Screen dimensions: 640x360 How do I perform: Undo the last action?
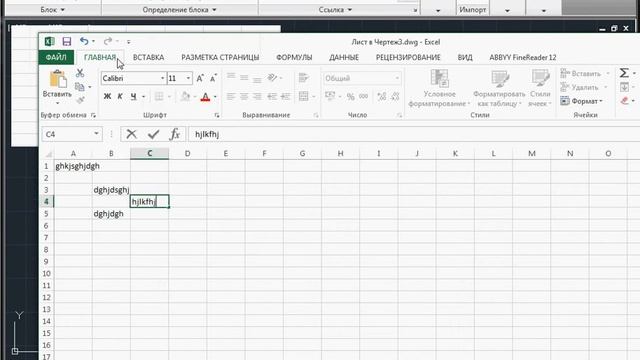click(84, 41)
